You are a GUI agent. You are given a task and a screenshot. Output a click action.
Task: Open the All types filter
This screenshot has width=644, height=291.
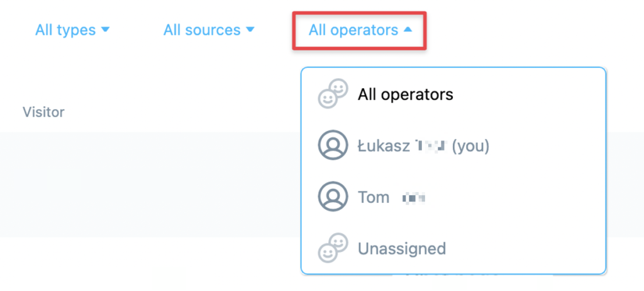click(x=73, y=30)
